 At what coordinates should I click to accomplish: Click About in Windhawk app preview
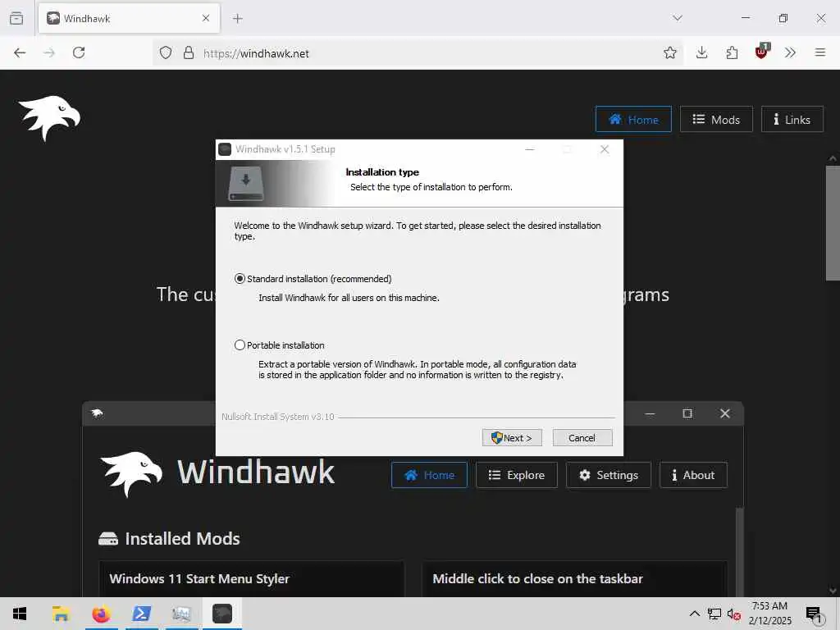pyautogui.click(x=693, y=475)
